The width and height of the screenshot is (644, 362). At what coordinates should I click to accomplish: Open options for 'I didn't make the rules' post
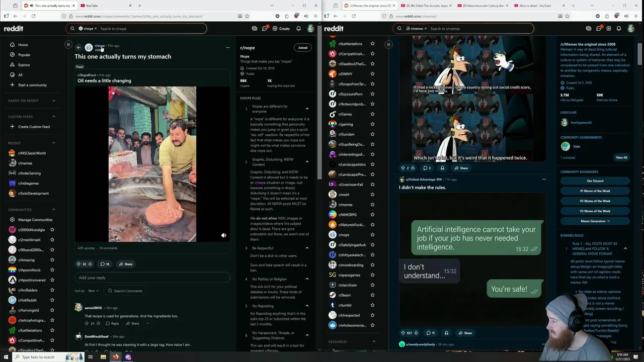point(544,179)
